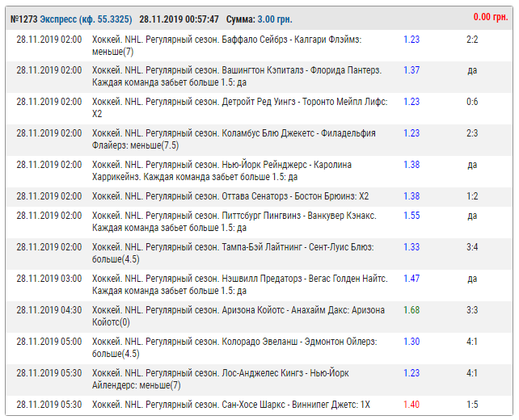Image resolution: width=519 pixels, height=420 pixels.
Task: Select coefficient 1.38 in Оттава Сенаторз row
Action: (x=411, y=196)
